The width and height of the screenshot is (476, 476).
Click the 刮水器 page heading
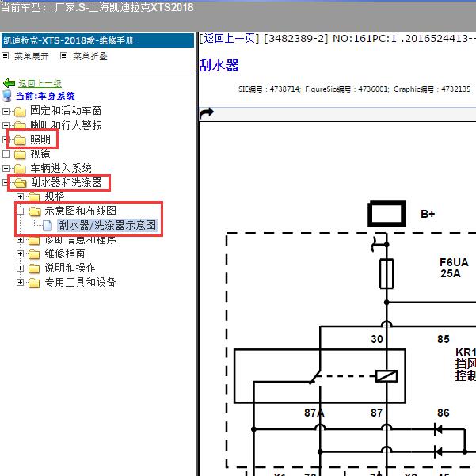(x=219, y=65)
